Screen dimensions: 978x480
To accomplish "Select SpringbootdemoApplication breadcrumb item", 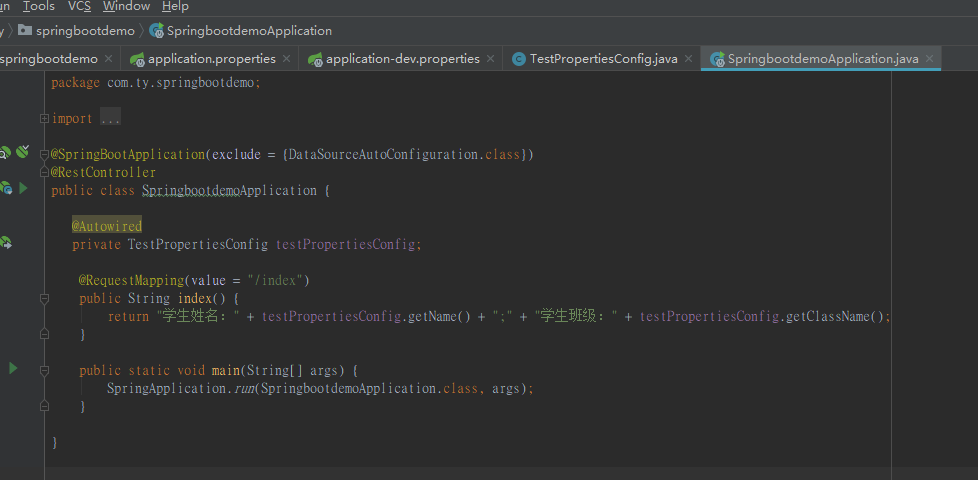I will pos(249,31).
